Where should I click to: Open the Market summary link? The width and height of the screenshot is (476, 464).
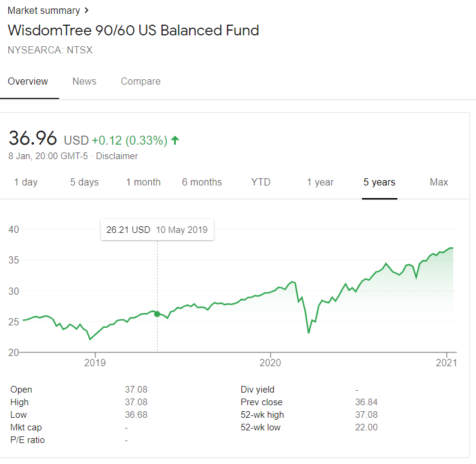(x=44, y=10)
